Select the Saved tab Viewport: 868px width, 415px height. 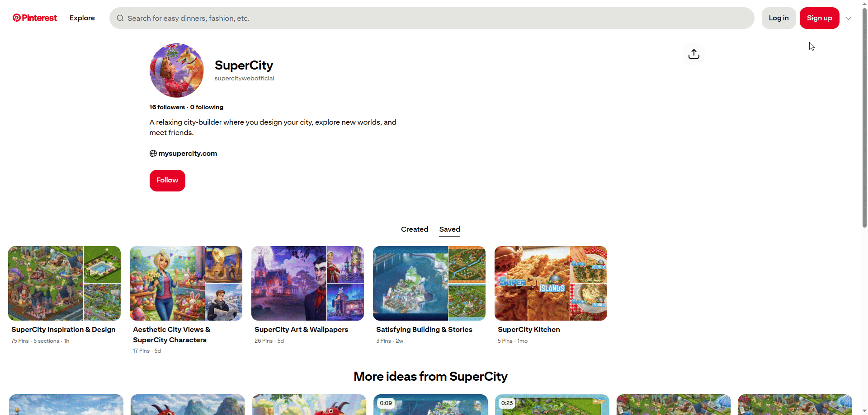pos(449,229)
